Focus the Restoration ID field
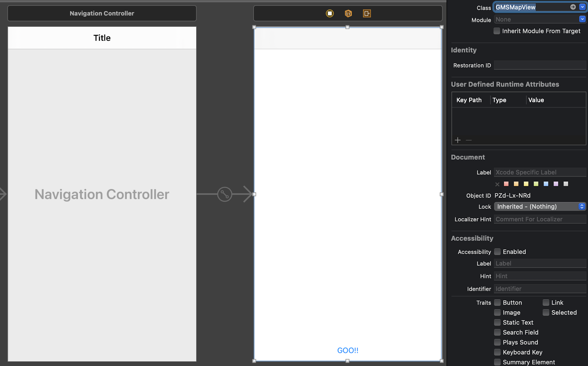The height and width of the screenshot is (366, 588). point(540,65)
